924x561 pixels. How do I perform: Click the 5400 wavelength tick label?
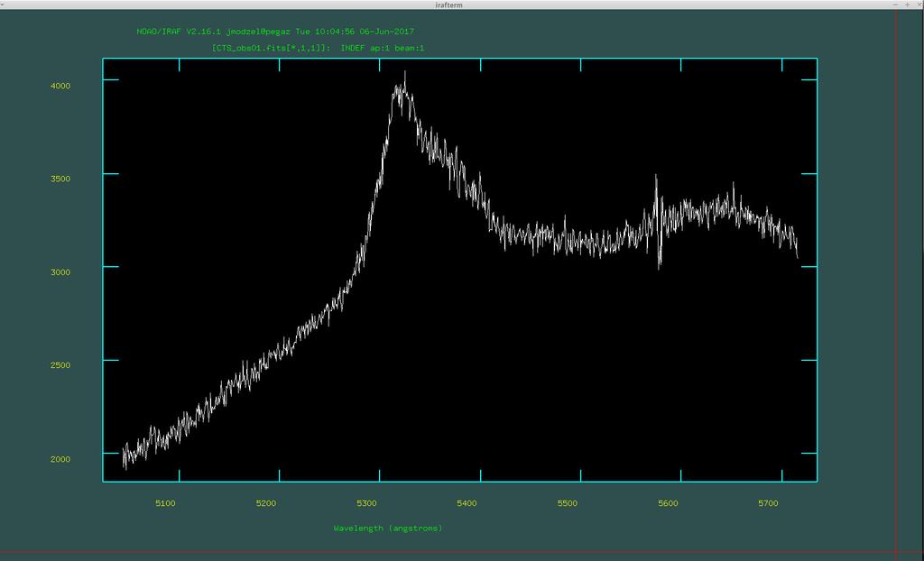467,503
